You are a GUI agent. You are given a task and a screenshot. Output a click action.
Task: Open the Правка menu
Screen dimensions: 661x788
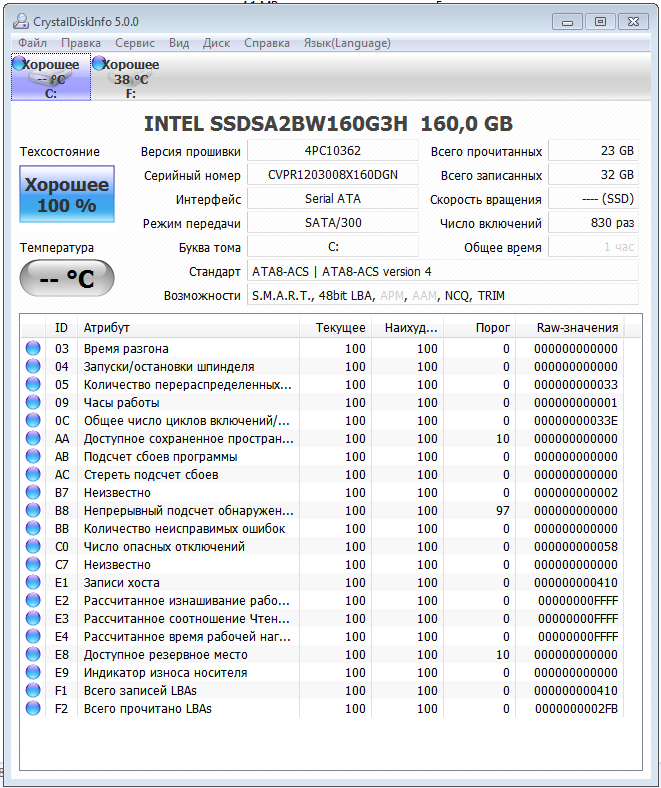(80, 43)
